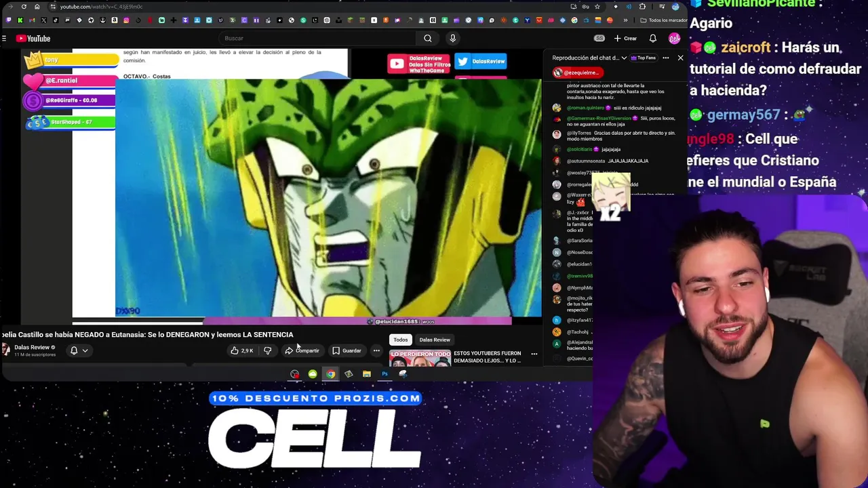Open YouTube notifications bell in header
The height and width of the screenshot is (488, 868).
(652, 39)
